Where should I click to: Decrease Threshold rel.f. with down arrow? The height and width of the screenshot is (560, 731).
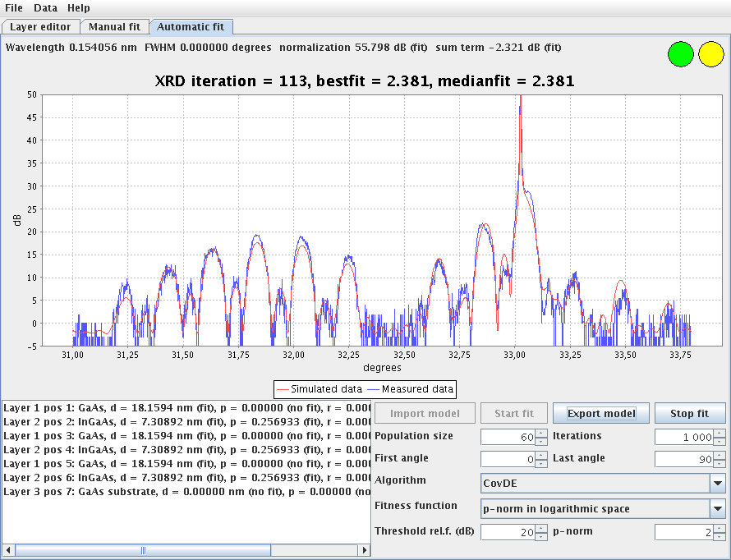tap(541, 537)
